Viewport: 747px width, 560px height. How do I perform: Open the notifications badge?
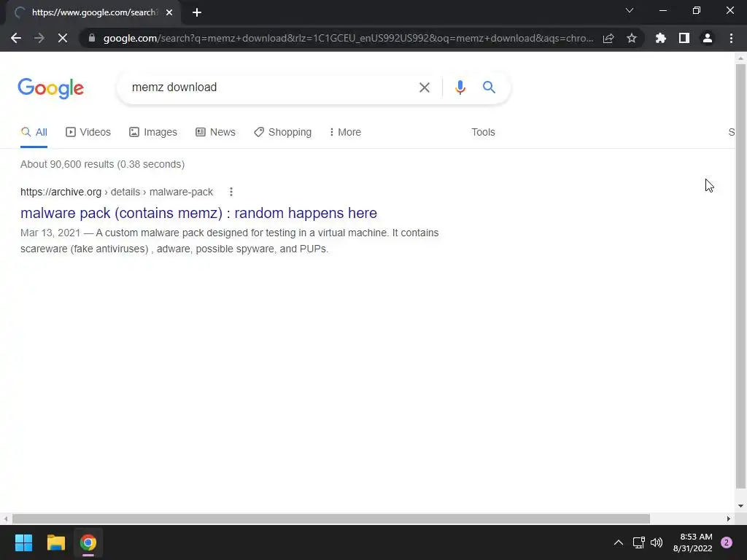pyautogui.click(x=727, y=542)
